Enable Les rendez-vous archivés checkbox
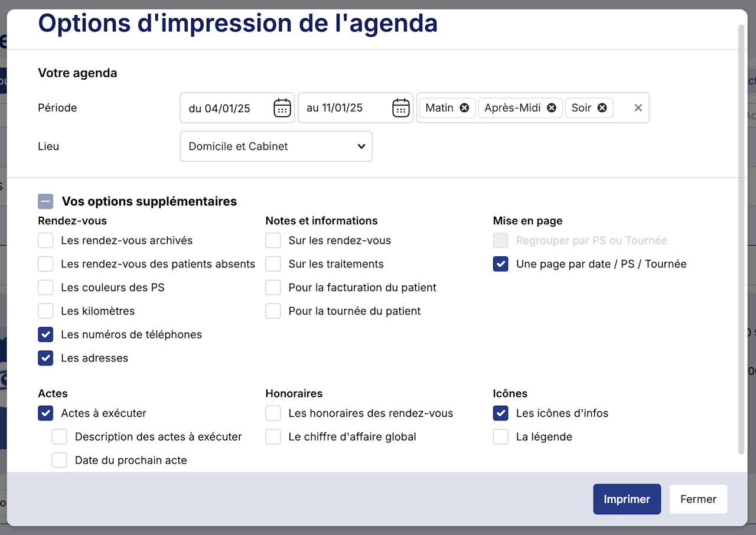The width and height of the screenshot is (756, 535). click(x=45, y=240)
